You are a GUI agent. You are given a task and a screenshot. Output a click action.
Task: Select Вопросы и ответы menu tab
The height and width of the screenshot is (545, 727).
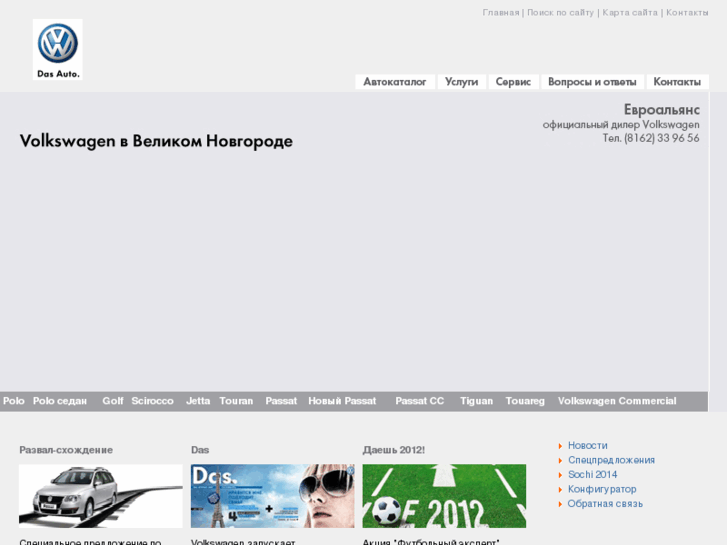(592, 82)
